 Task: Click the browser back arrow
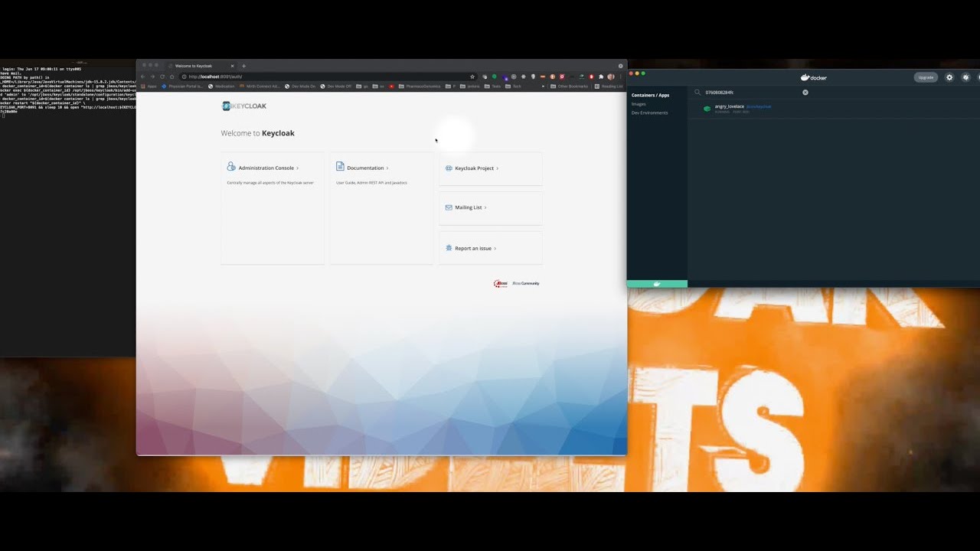pos(142,77)
